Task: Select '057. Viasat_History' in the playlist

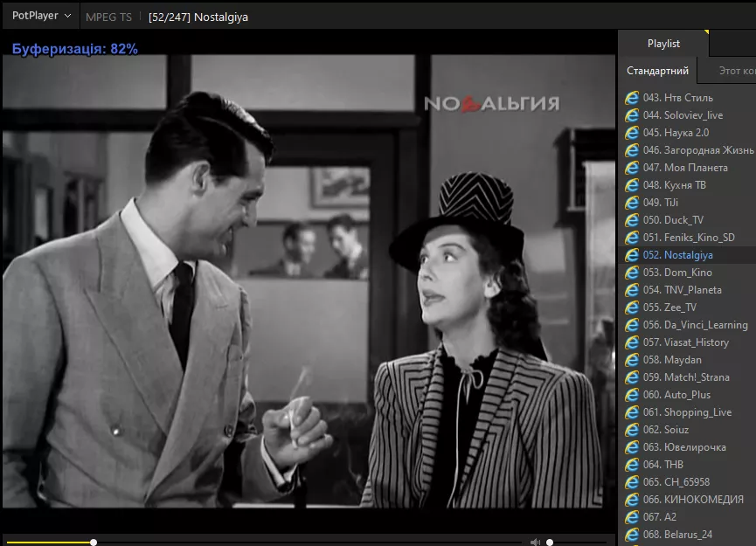Action: click(688, 342)
